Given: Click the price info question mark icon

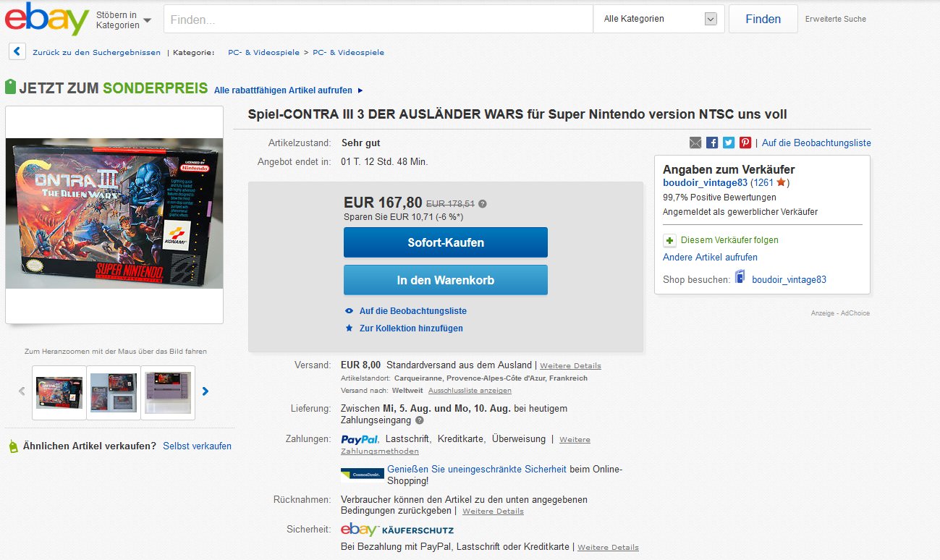Looking at the screenshot, I should point(483,204).
